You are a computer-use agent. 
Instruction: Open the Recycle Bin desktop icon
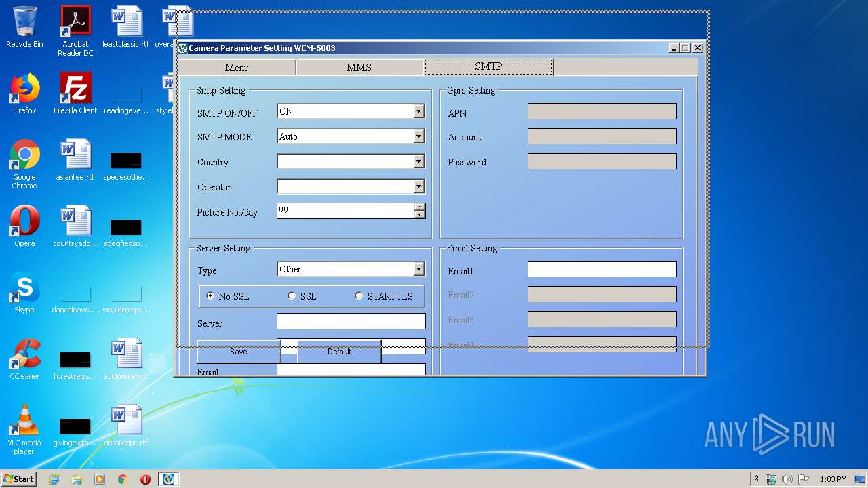coord(24,27)
